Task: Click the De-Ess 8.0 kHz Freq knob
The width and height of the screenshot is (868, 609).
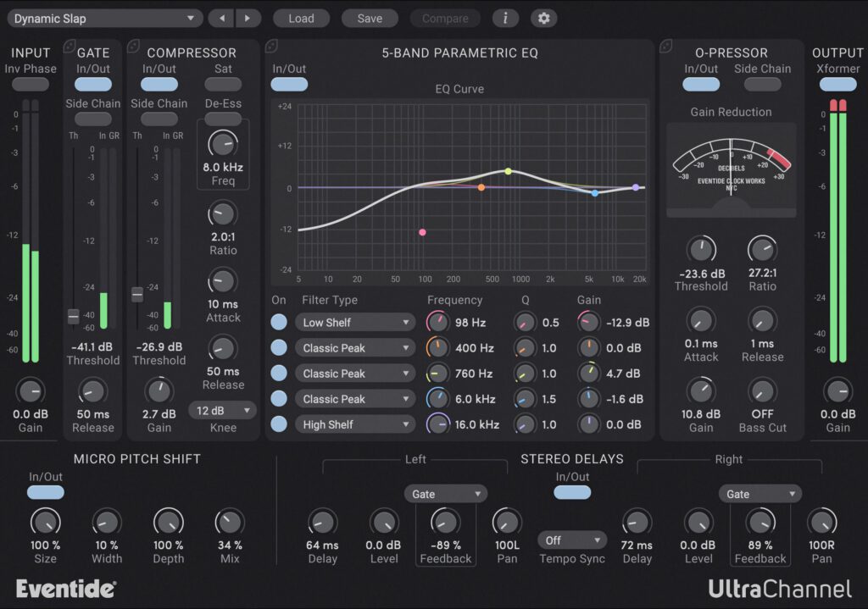Action: click(223, 144)
